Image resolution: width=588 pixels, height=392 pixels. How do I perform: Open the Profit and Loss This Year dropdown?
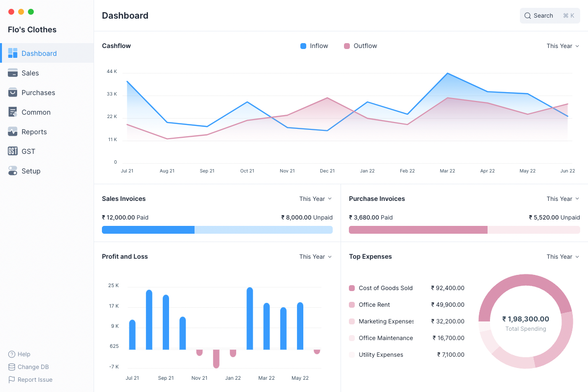coord(315,256)
